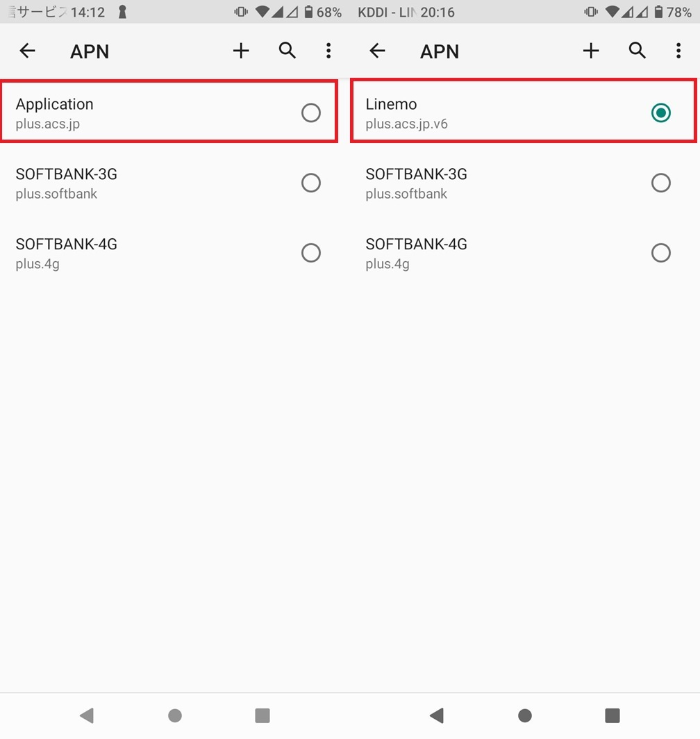The height and width of the screenshot is (739, 700).
Task: Open search on right APN screen
Action: [637, 51]
